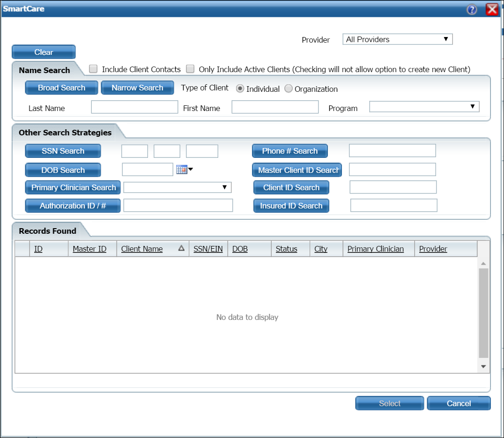Click the Narrow Search button
The image size is (504, 438).
tap(137, 88)
